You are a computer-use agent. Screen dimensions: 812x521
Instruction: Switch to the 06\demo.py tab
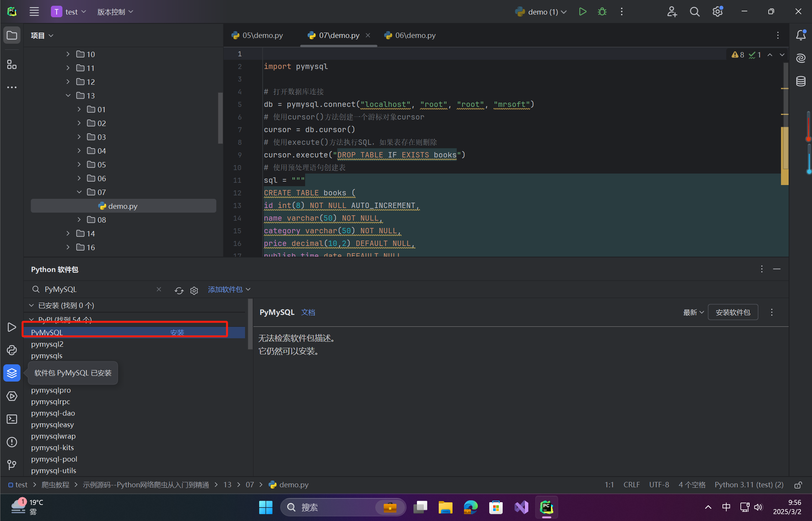click(415, 35)
